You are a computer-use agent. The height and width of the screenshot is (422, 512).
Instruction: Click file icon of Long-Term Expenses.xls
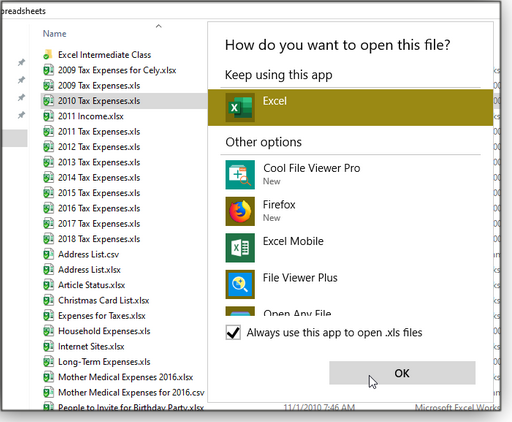[x=48, y=362]
